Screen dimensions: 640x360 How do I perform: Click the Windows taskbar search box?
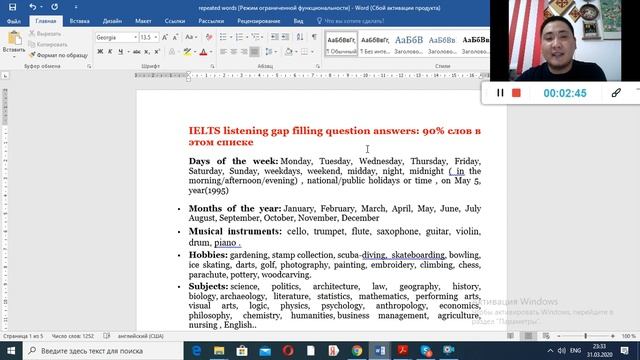tap(103, 351)
